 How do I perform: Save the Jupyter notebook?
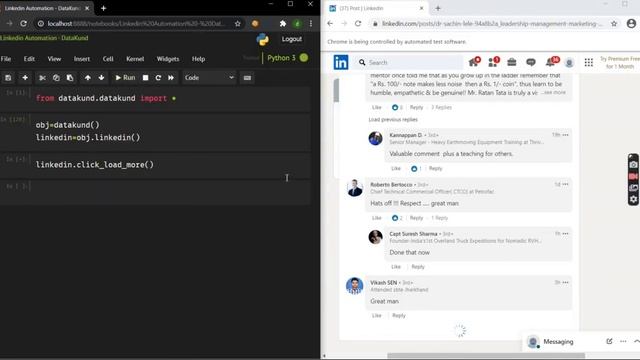pos(8,78)
